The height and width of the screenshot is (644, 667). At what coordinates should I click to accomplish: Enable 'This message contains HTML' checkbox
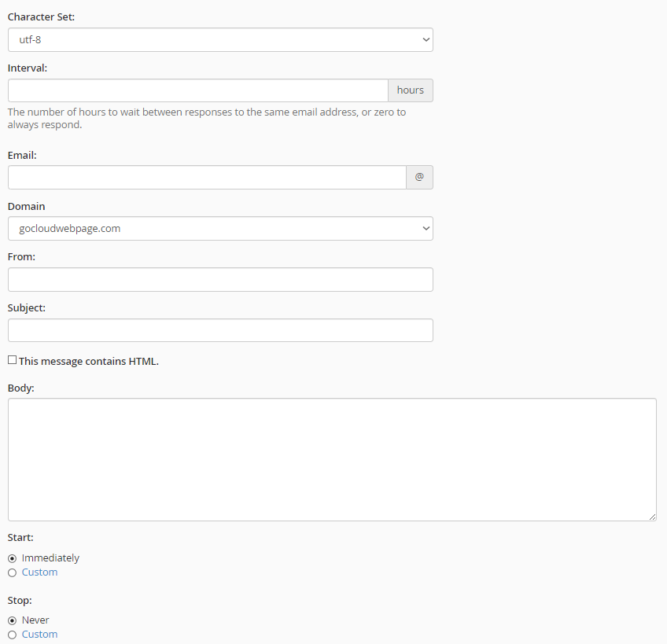click(13, 360)
